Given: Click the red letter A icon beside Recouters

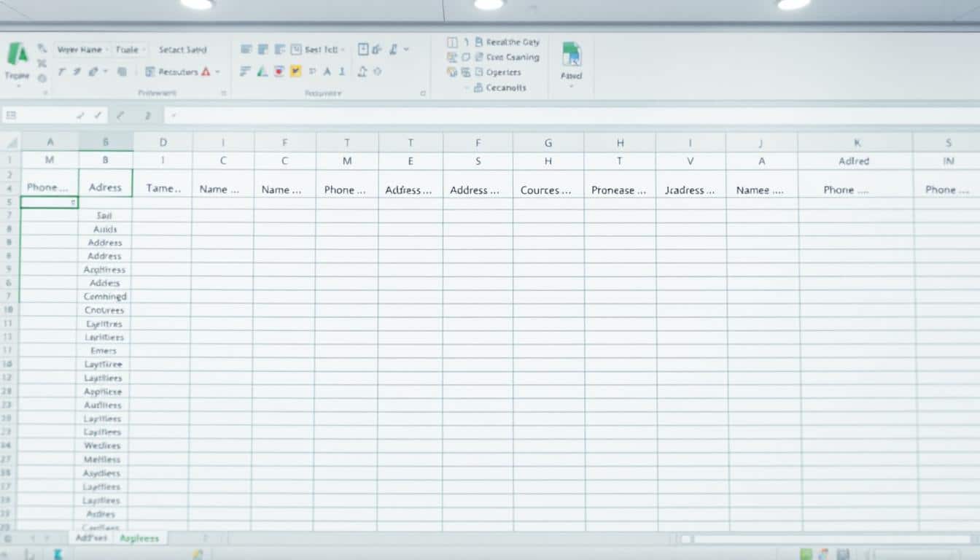Looking at the screenshot, I should tap(206, 71).
